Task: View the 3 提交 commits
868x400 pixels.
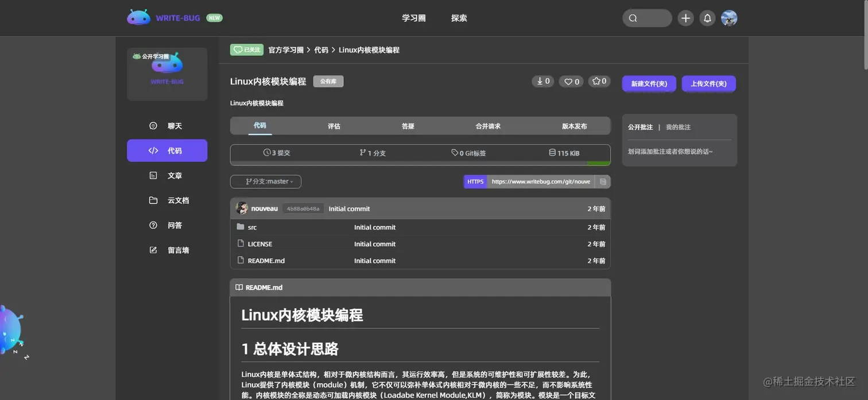Action: tap(277, 153)
